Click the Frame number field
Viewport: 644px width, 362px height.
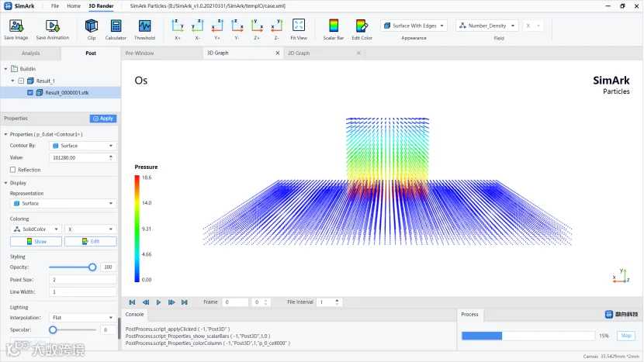[x=235, y=302]
